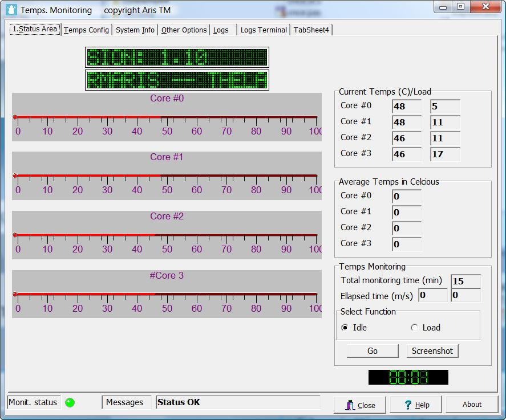This screenshot has height=420, width=506.
Task: Click the Help question mark icon
Action: (408, 405)
